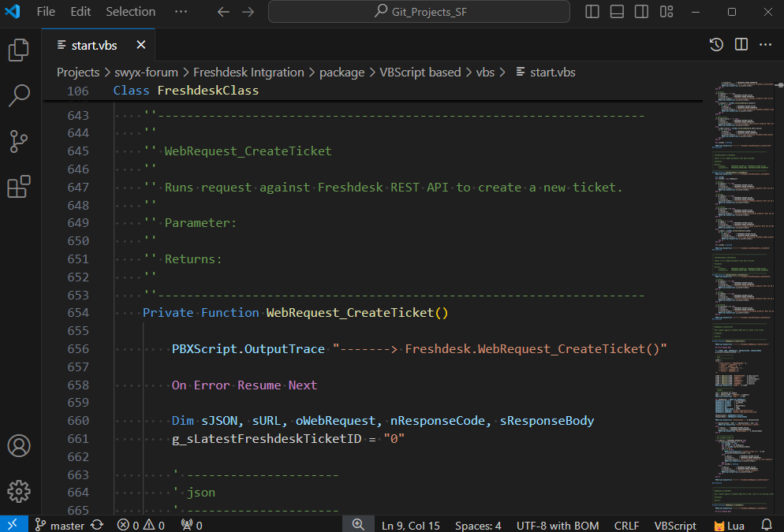Open the Extensions view
This screenshot has height=532, width=784.
(19, 187)
